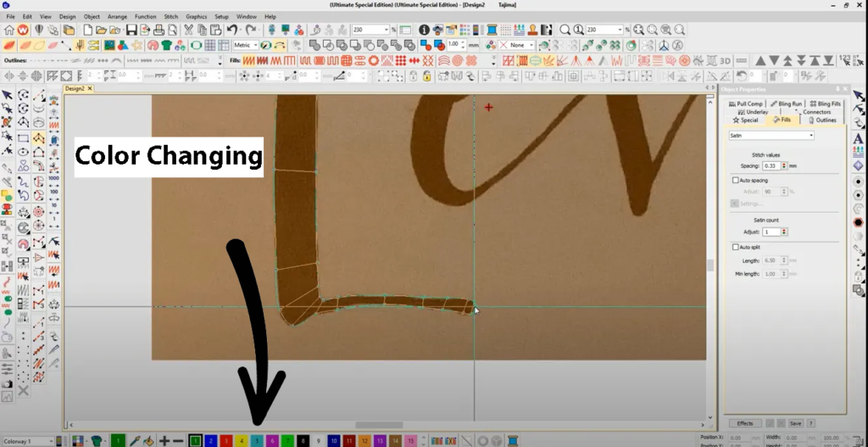Click the Save button in Object Properties
The image size is (868, 447).
pos(795,423)
